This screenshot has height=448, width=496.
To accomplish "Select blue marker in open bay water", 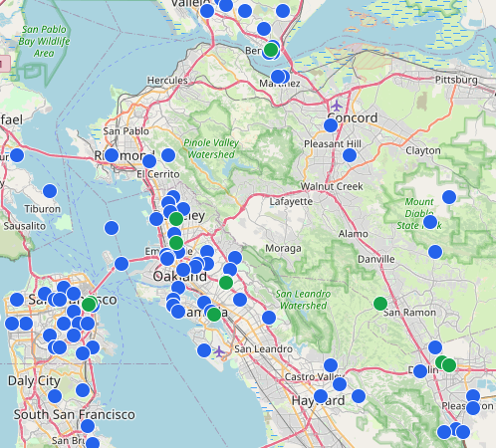I will click(x=112, y=228).
